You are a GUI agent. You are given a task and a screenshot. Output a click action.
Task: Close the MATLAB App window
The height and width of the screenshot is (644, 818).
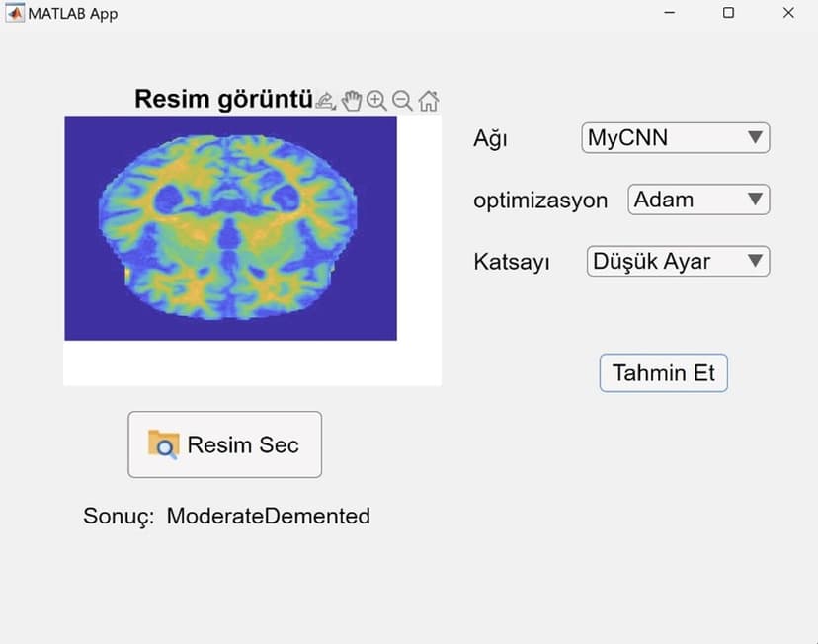click(788, 13)
